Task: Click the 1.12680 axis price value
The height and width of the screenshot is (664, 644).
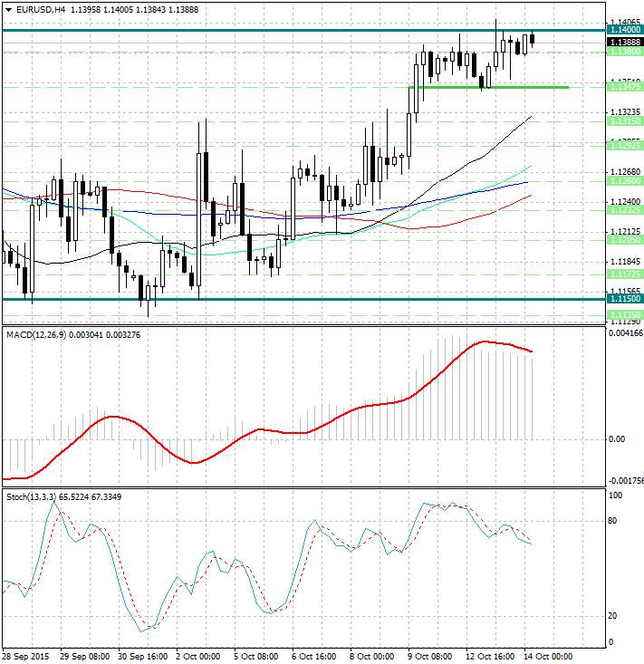Action: [625, 172]
